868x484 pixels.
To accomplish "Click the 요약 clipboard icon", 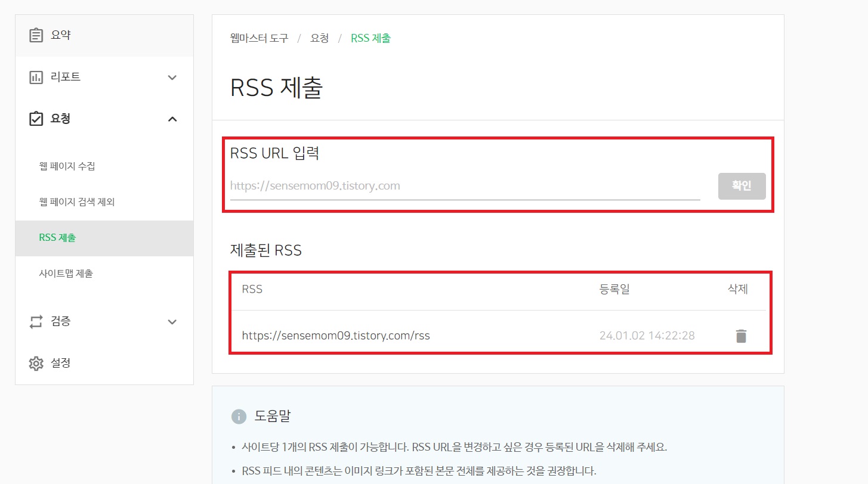I will (x=36, y=36).
